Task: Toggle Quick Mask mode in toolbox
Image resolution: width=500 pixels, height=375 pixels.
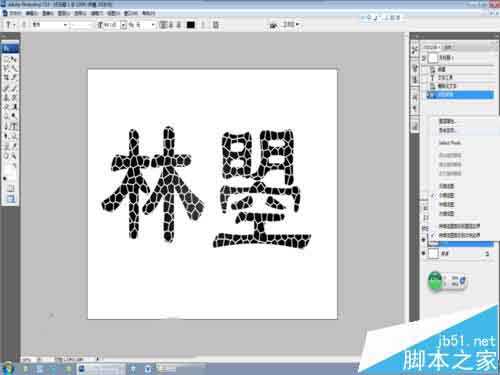Action: 10,189
